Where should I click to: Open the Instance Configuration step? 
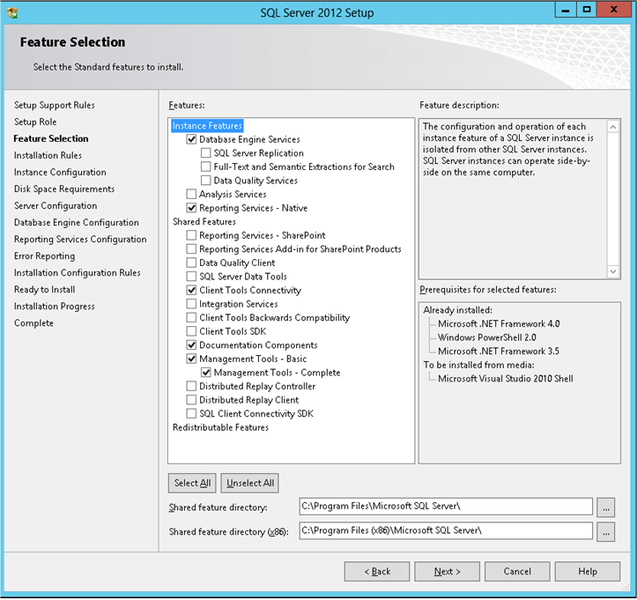[59, 172]
